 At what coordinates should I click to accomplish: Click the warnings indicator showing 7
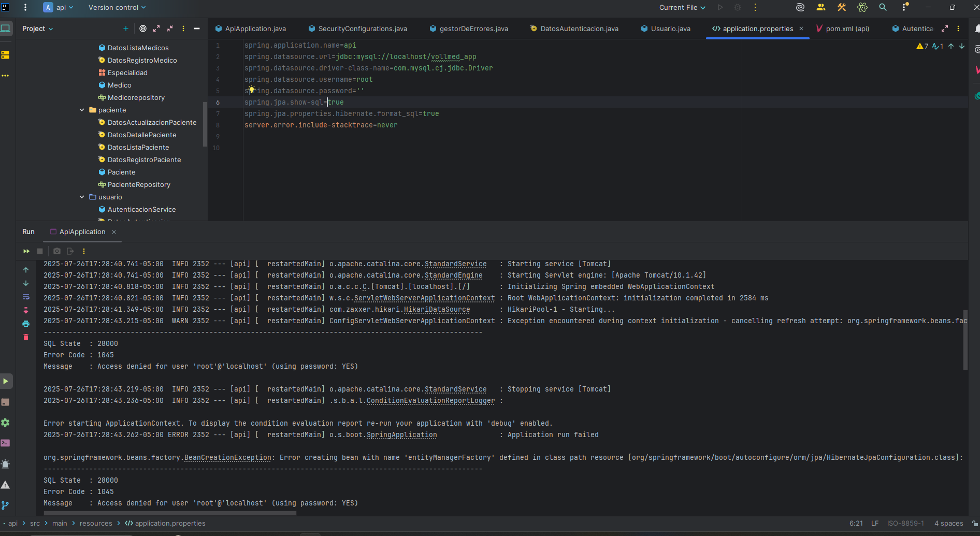pyautogui.click(x=922, y=46)
